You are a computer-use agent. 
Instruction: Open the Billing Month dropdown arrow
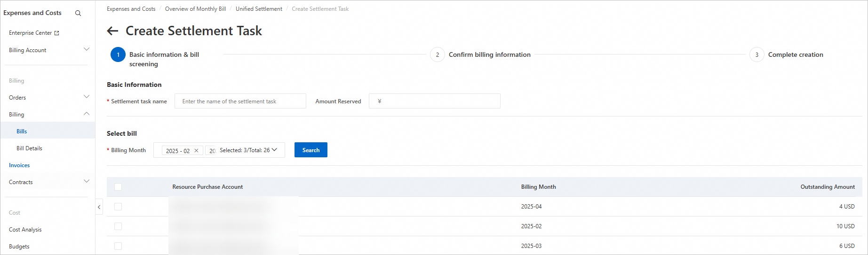pyautogui.click(x=275, y=150)
